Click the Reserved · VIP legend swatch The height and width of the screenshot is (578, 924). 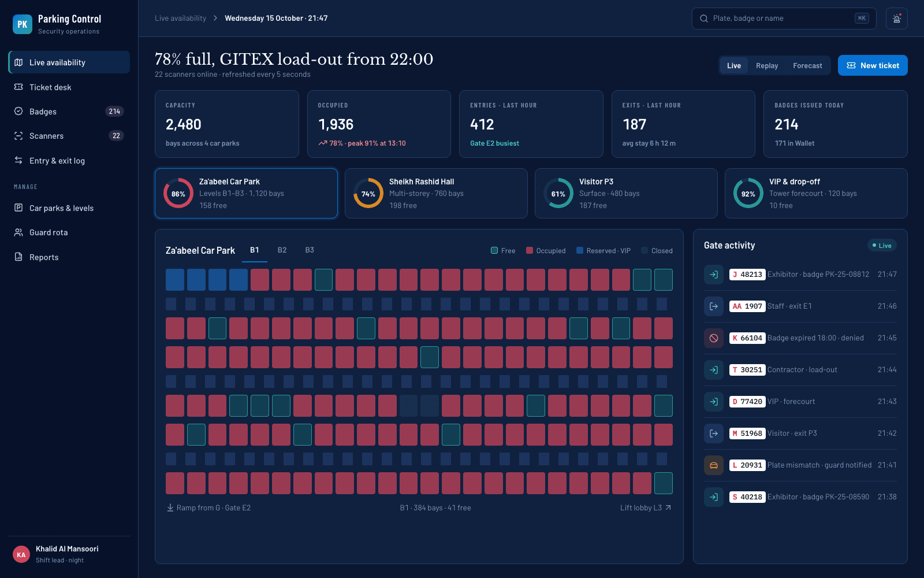click(580, 251)
